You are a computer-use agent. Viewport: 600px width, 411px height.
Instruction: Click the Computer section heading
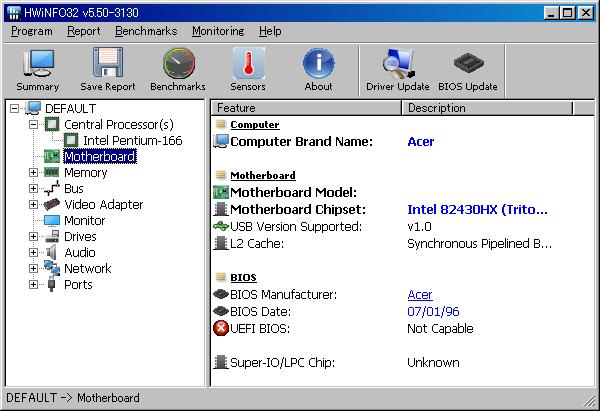(255, 124)
